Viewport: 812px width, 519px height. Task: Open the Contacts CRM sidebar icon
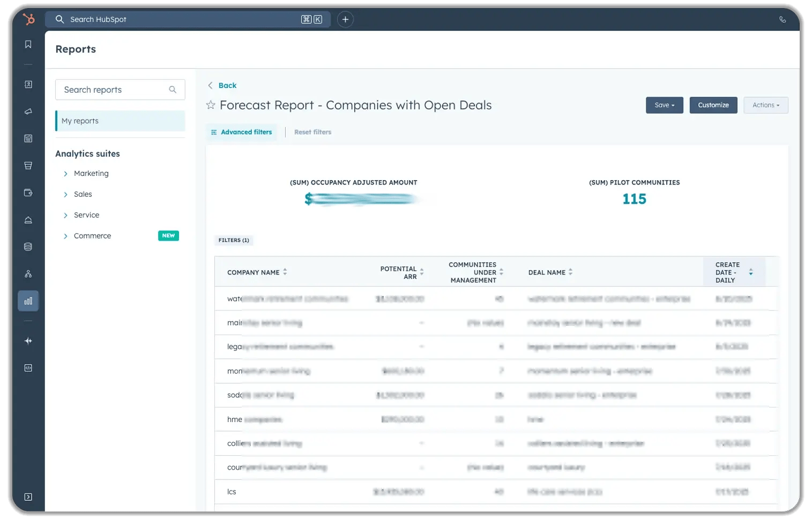pyautogui.click(x=28, y=84)
